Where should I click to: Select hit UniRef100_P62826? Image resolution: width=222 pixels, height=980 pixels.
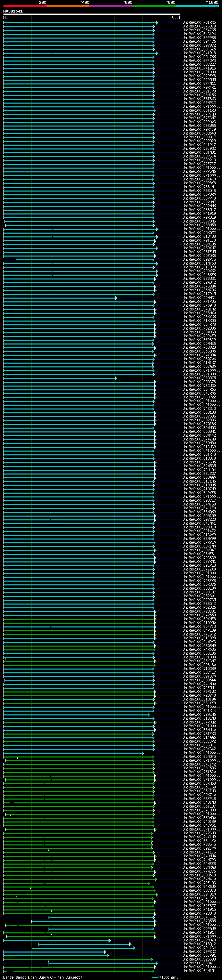199,608
